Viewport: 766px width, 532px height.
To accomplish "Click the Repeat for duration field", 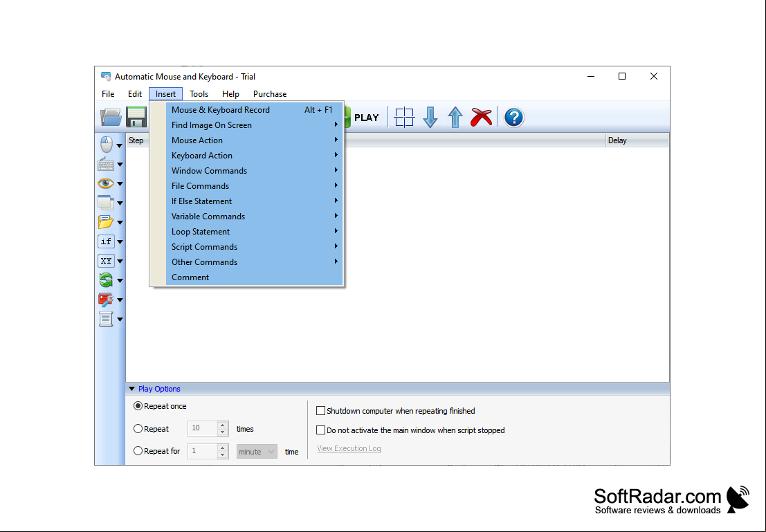I will pos(202,451).
